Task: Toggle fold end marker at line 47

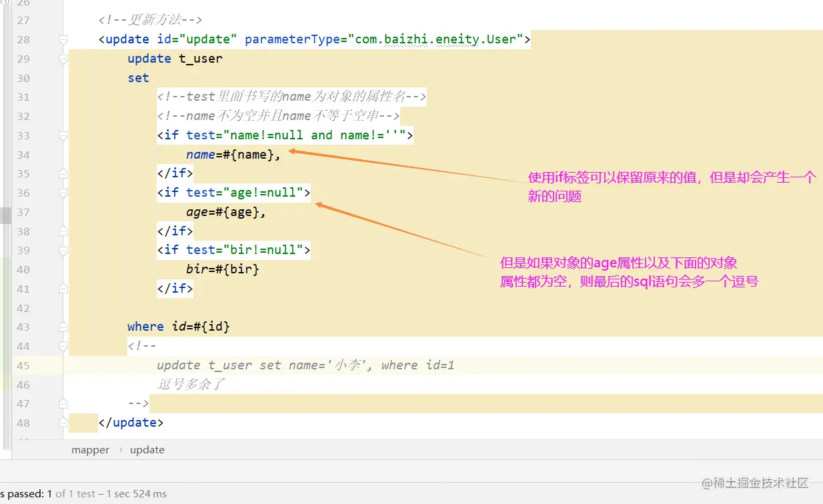Action: tap(63, 403)
